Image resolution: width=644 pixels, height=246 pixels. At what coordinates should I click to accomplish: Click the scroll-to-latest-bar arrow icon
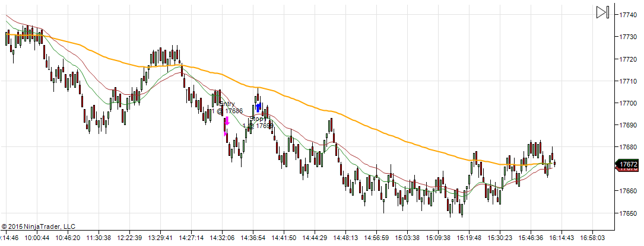tap(602, 12)
